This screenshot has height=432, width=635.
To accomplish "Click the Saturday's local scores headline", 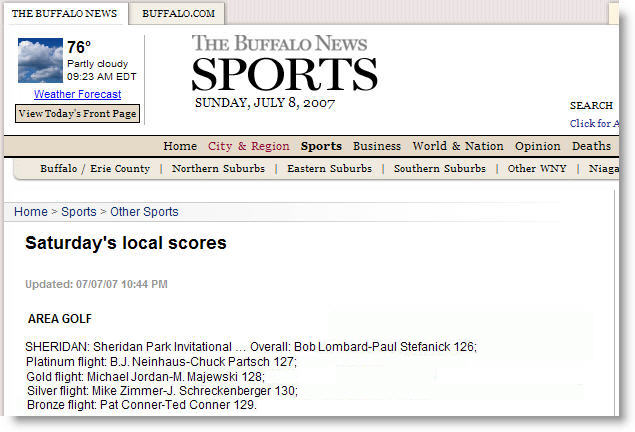I will click(x=126, y=243).
